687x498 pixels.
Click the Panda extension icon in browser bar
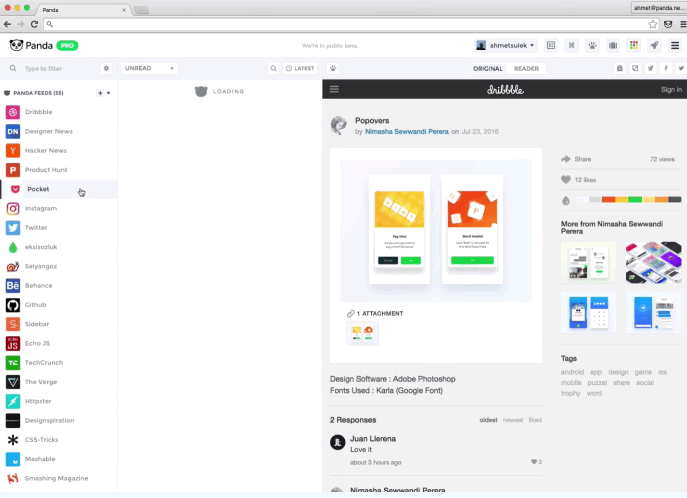point(668,24)
